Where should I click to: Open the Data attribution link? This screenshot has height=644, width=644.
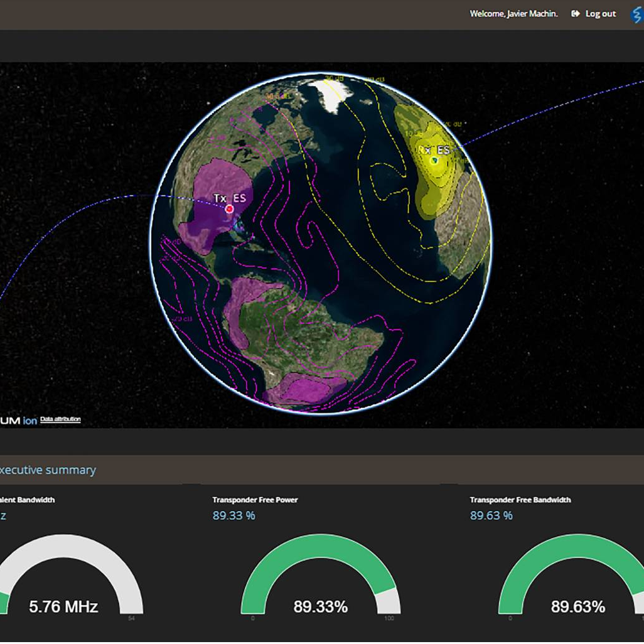(x=60, y=419)
